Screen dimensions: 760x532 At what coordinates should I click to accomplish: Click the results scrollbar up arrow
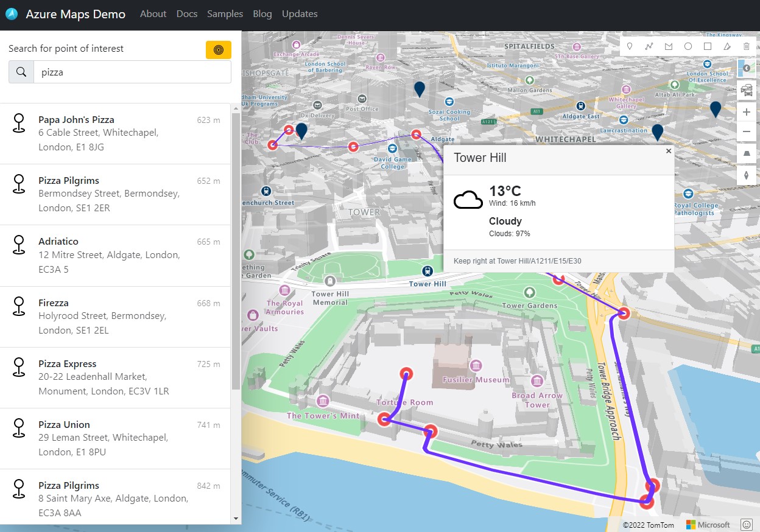pos(236,108)
